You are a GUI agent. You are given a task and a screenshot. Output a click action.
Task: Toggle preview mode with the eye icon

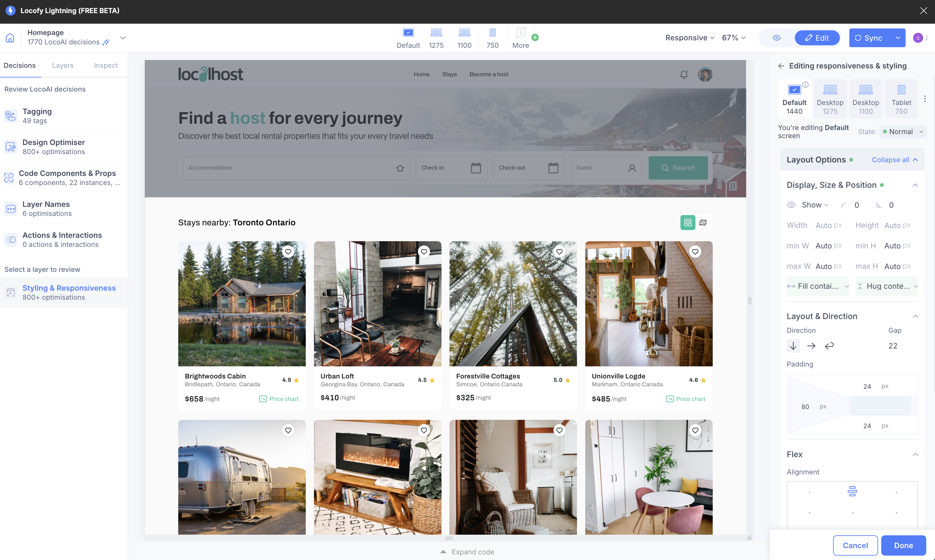776,38
